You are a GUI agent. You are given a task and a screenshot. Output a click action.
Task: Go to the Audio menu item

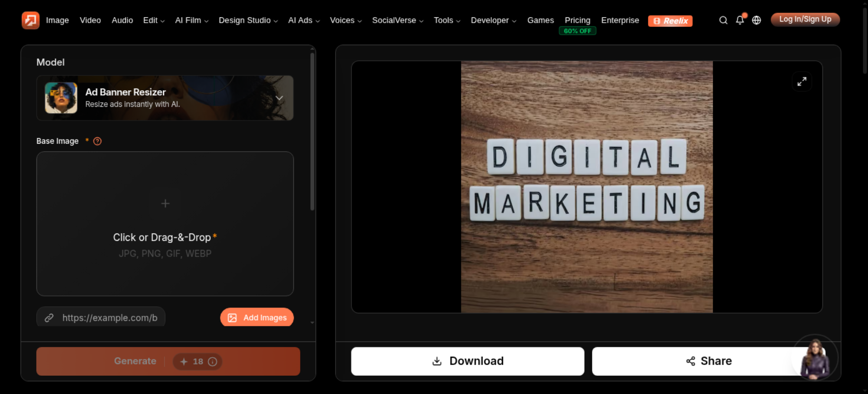[x=122, y=20]
